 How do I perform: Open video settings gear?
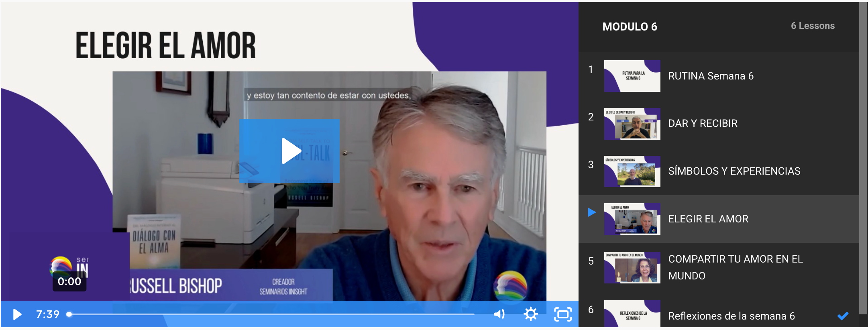pyautogui.click(x=531, y=314)
